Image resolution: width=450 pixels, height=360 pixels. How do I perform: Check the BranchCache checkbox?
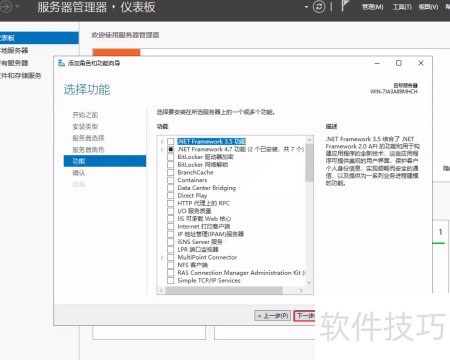coord(170,172)
